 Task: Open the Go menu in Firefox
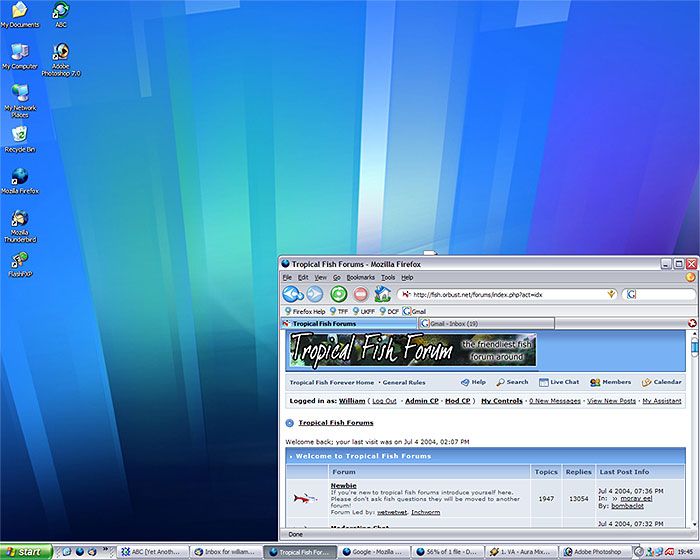pyautogui.click(x=337, y=277)
